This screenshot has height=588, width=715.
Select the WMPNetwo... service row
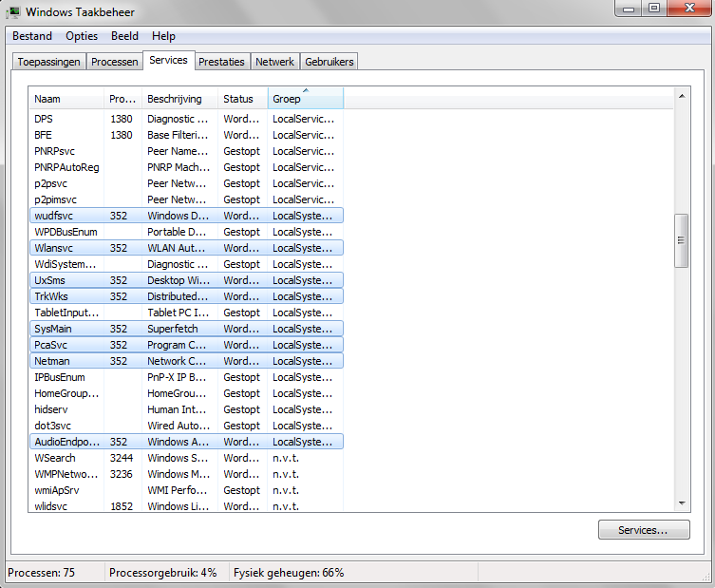pos(186,474)
